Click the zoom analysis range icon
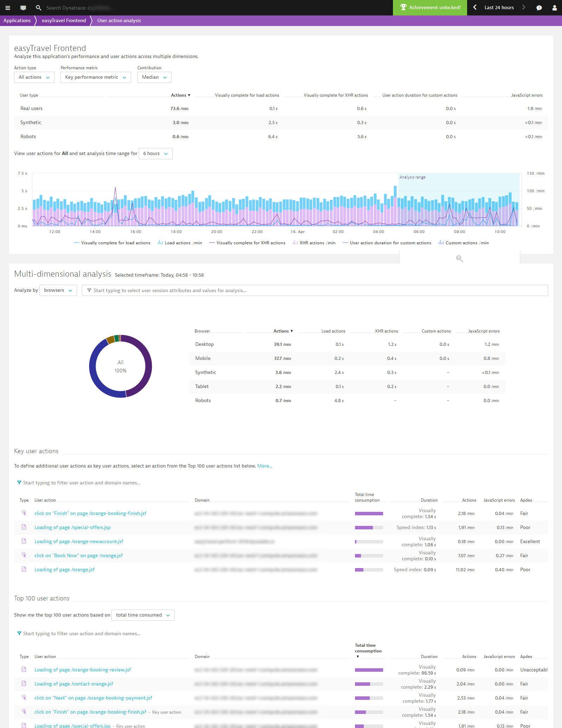Image resolution: width=562 pixels, height=728 pixels. click(459, 259)
